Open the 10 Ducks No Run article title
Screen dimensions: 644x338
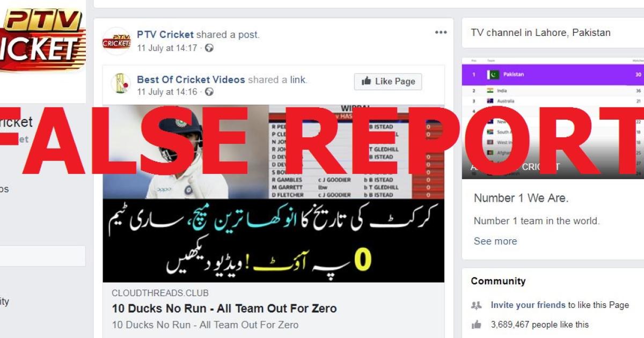(x=224, y=308)
